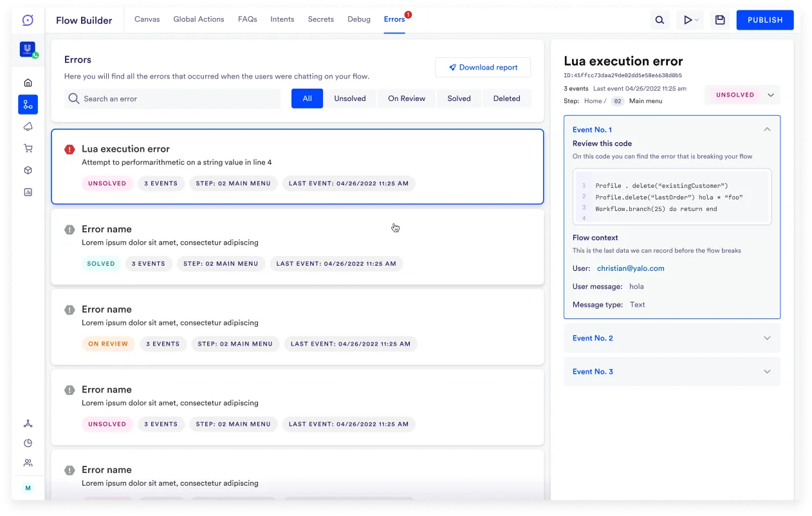Click the 'Review this code' heading
This screenshot has height=516, width=812.
(602, 143)
